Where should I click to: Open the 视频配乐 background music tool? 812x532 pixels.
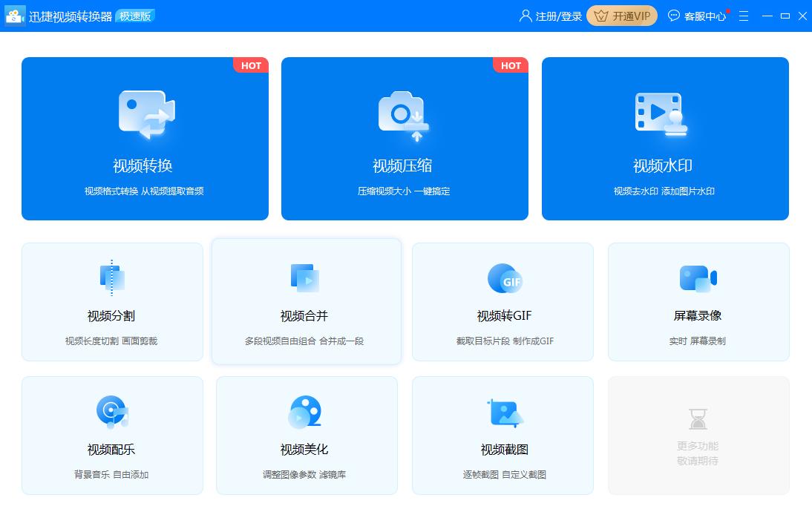(112, 435)
